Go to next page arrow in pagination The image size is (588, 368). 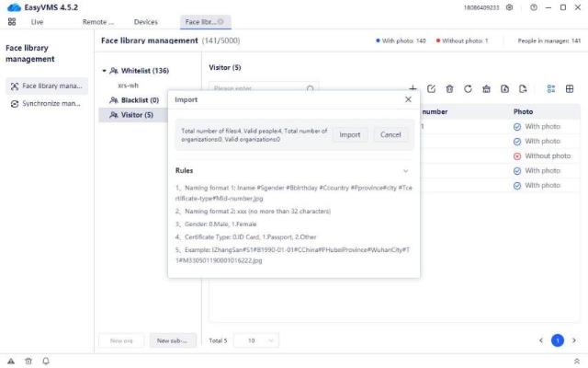pos(574,340)
